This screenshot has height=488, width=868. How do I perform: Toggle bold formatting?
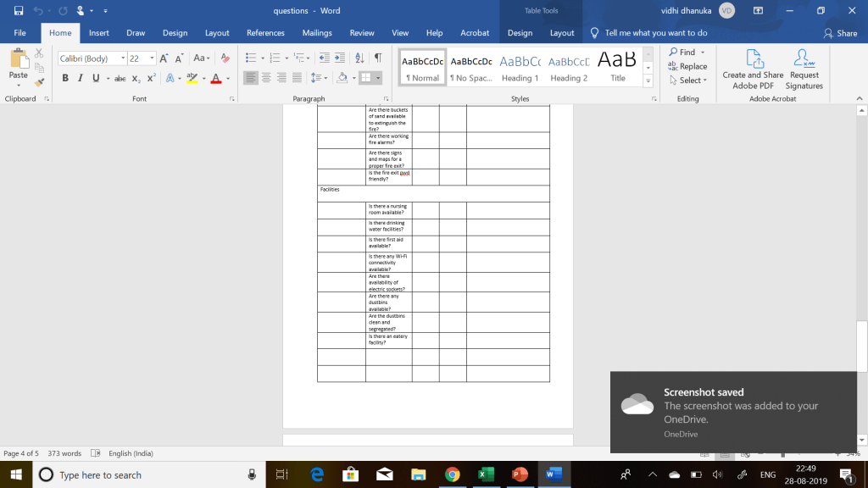point(65,78)
